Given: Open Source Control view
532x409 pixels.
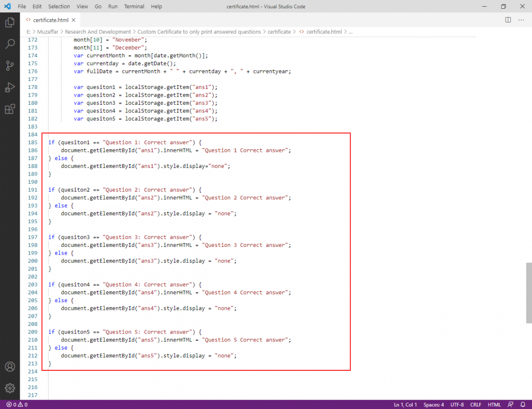Looking at the screenshot, I should 10,66.
